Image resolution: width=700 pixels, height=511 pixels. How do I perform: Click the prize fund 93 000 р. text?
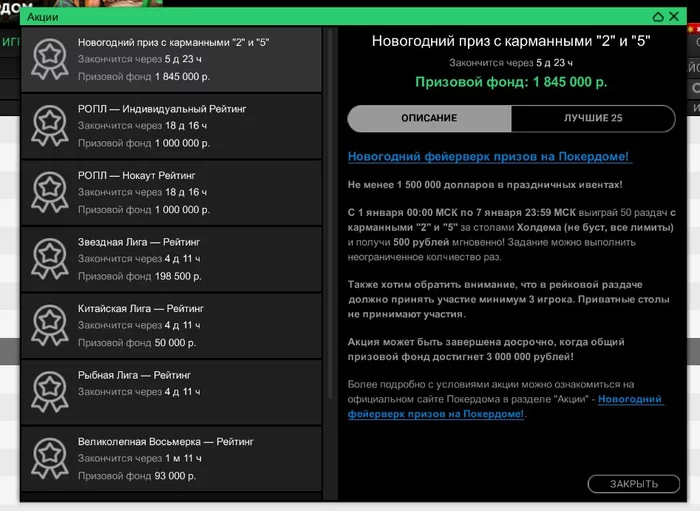click(x=137, y=476)
